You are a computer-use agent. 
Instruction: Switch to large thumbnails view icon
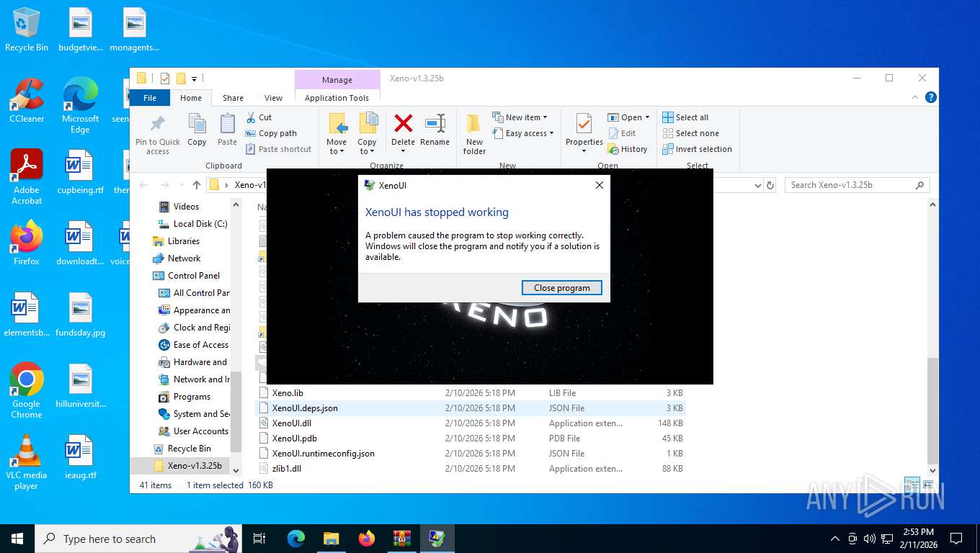click(x=928, y=485)
